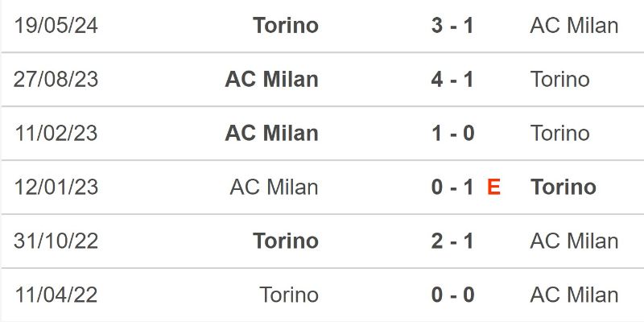Open the 3 - 1 Torino vs AC Milan score
Viewport: 644px width, 322px height.
pyautogui.click(x=452, y=26)
